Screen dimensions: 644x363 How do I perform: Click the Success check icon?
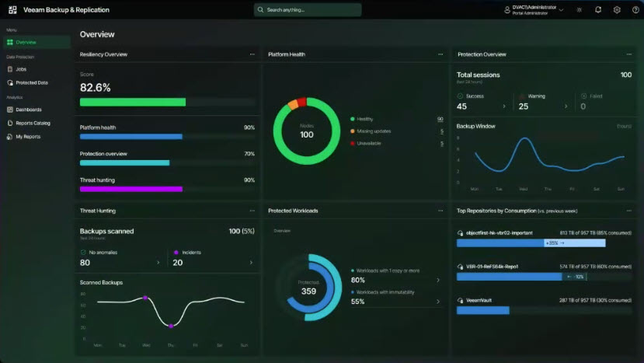click(x=460, y=96)
